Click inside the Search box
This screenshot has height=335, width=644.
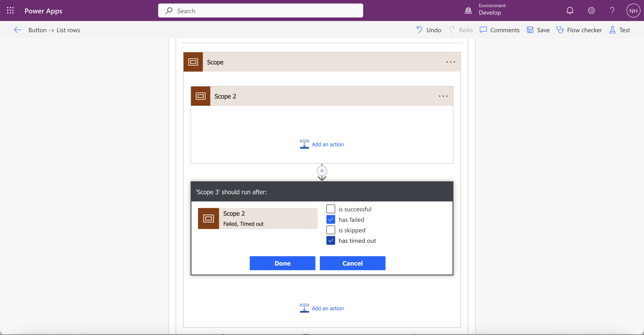coord(260,11)
